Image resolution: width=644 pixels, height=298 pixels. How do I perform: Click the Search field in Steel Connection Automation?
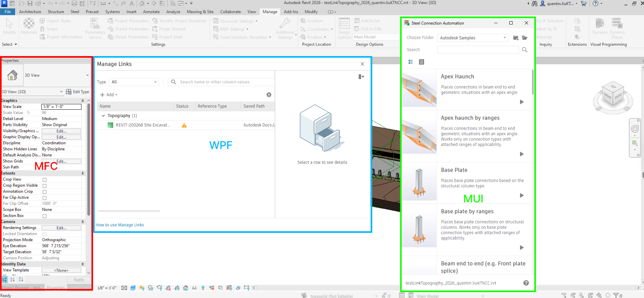(478, 50)
